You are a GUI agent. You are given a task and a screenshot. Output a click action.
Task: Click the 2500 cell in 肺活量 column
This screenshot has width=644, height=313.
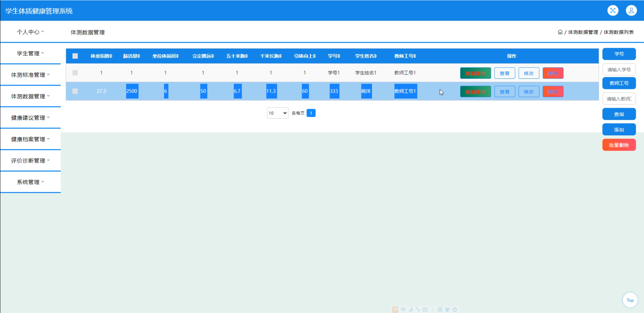(132, 91)
